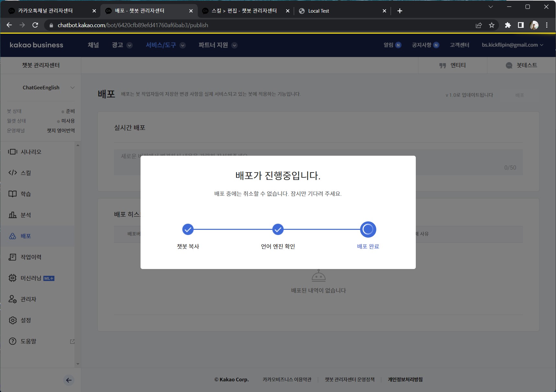
Task: Click the 엔티티 quotation mark icon
Action: (443, 65)
